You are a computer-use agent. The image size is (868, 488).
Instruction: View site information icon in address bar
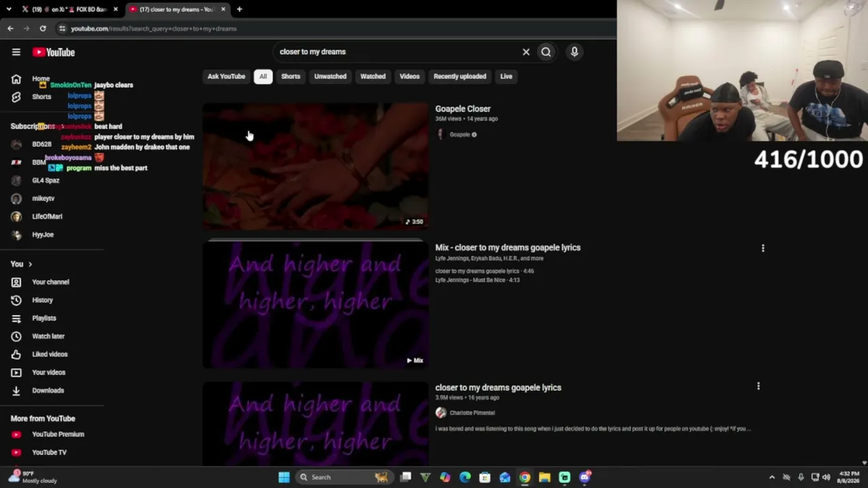coord(62,28)
